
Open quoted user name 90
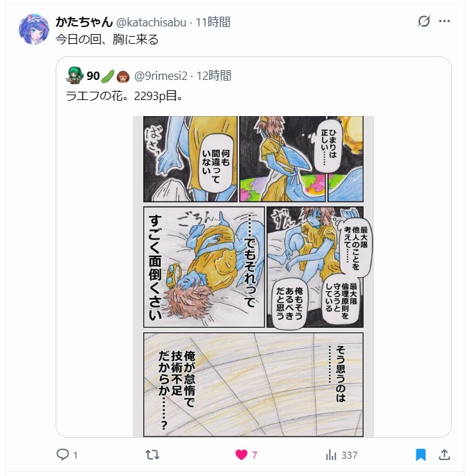pos(93,76)
